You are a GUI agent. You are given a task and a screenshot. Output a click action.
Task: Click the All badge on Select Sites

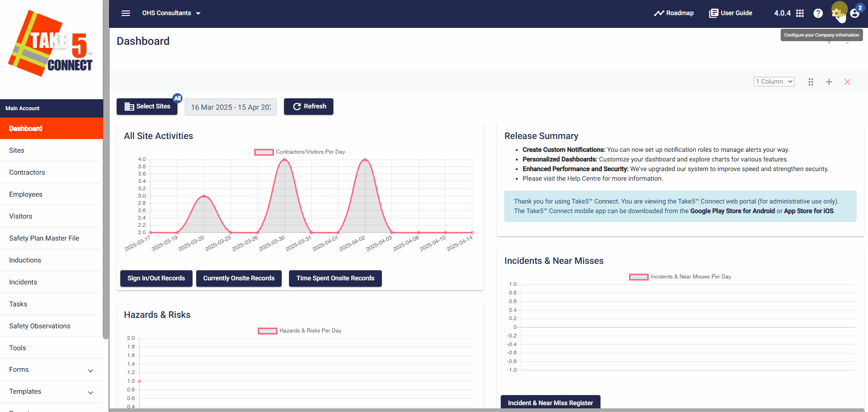(x=177, y=98)
